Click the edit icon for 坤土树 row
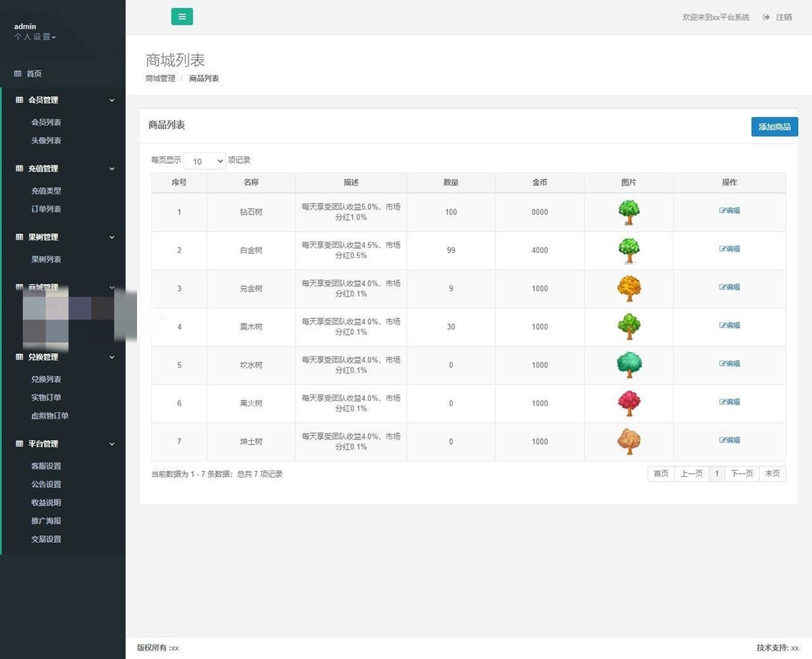Screen dimensions: 812x659 (x=723, y=440)
